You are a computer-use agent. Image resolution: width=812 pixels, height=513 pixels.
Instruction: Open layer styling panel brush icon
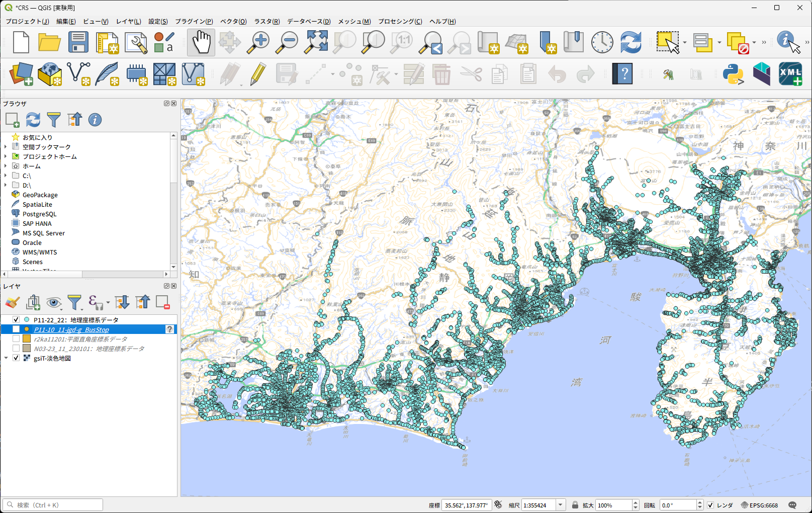click(13, 302)
